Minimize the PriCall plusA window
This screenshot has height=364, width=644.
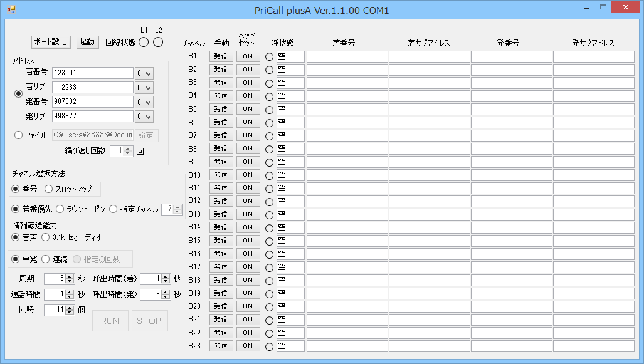point(586,8)
